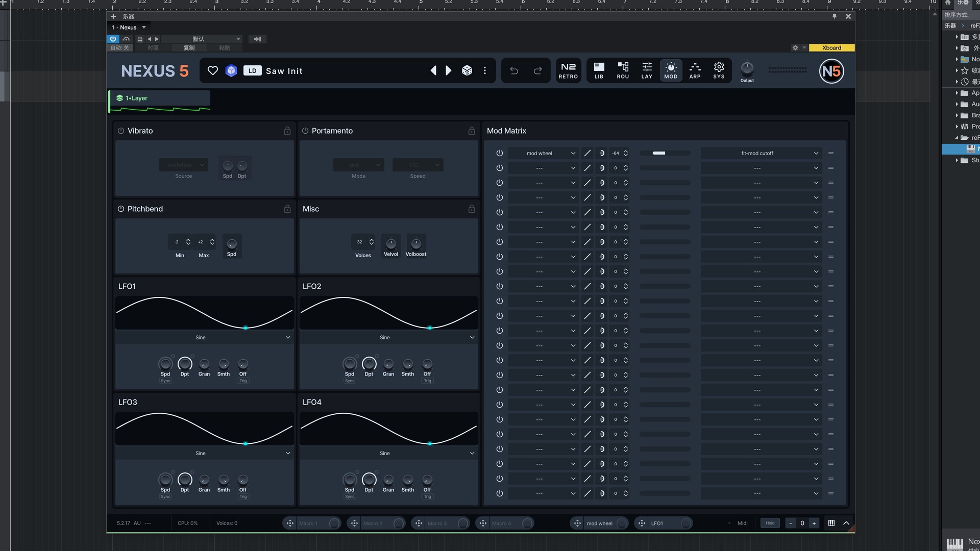Decrease octave with minus button
The image size is (980, 551).
[791, 523]
